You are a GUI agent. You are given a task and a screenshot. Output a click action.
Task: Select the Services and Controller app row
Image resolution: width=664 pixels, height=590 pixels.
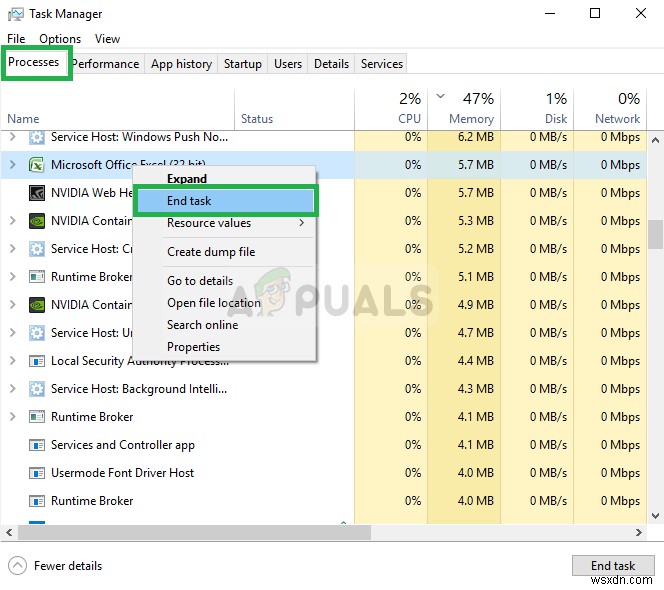point(324,445)
